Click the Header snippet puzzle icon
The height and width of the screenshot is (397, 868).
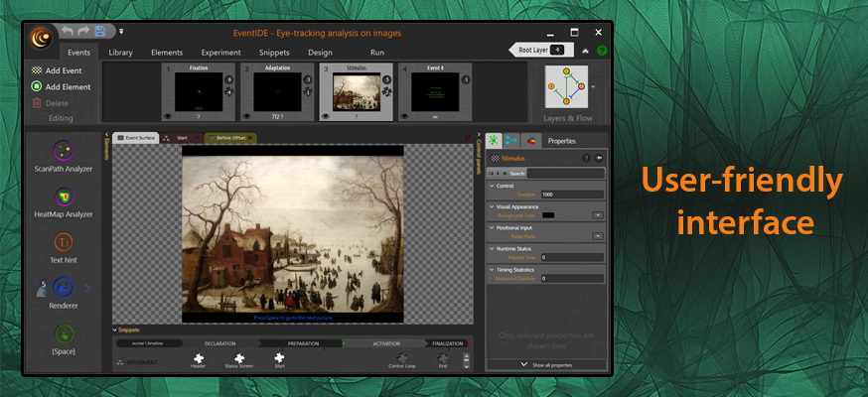(199, 359)
